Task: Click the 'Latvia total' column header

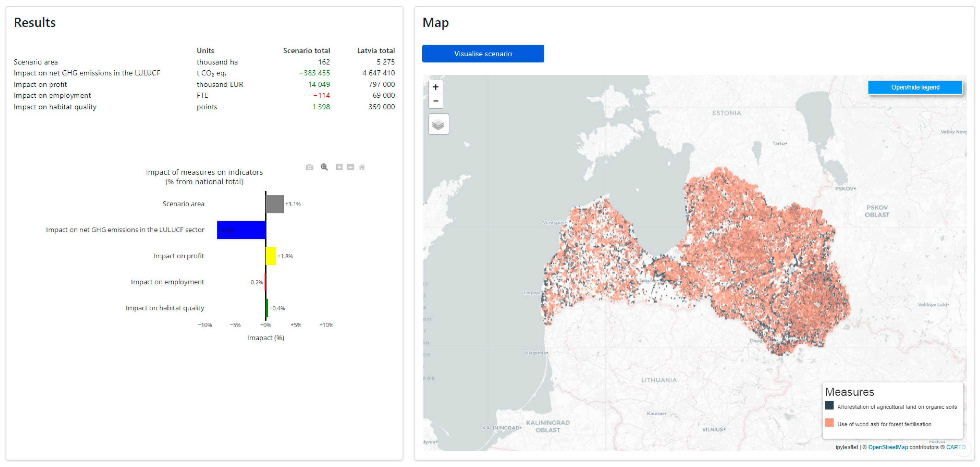Action: pos(375,51)
